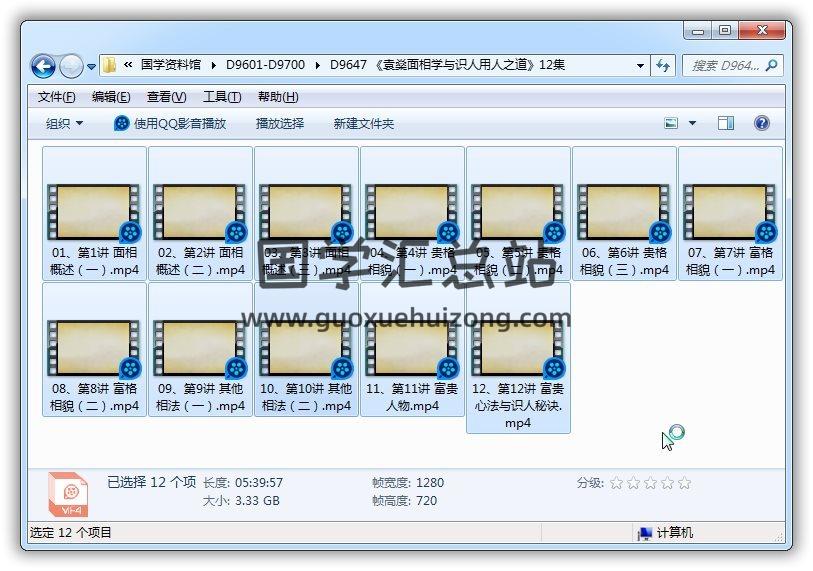813x571 pixels.
Task: Expand the 组织 dropdown
Action: click(x=64, y=123)
